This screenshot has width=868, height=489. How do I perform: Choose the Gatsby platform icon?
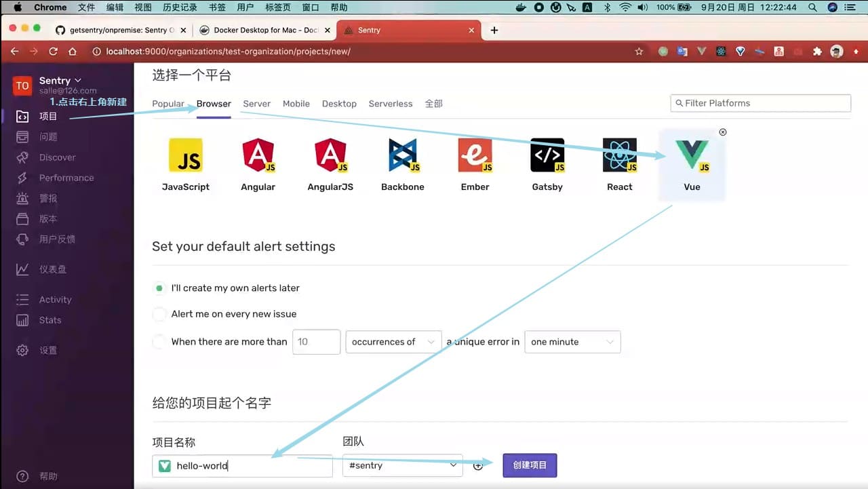click(547, 156)
